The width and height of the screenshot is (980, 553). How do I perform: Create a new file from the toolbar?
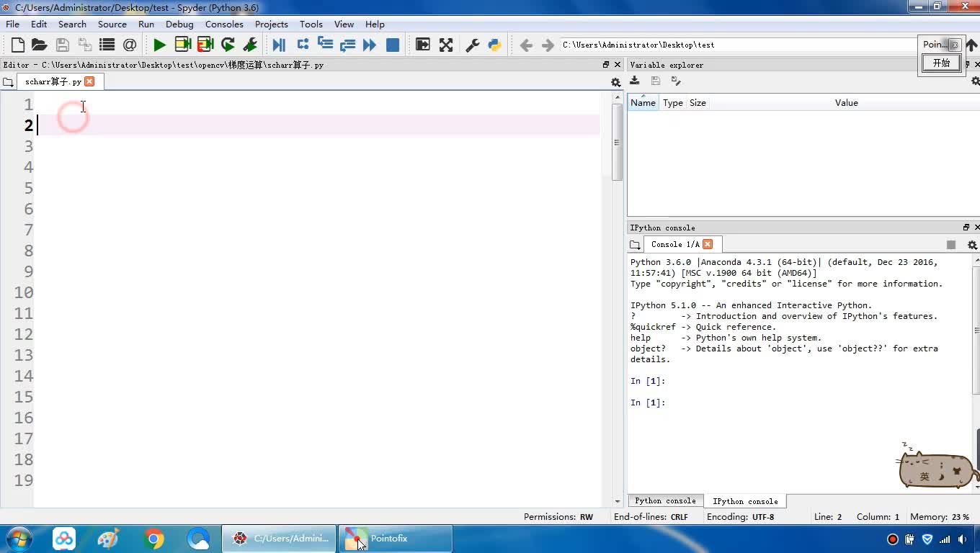click(18, 45)
